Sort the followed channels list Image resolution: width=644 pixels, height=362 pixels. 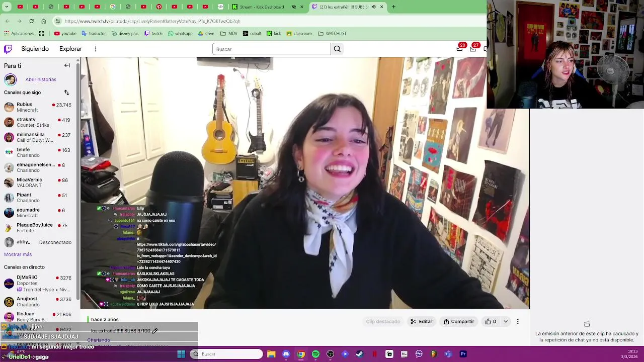coord(66,93)
